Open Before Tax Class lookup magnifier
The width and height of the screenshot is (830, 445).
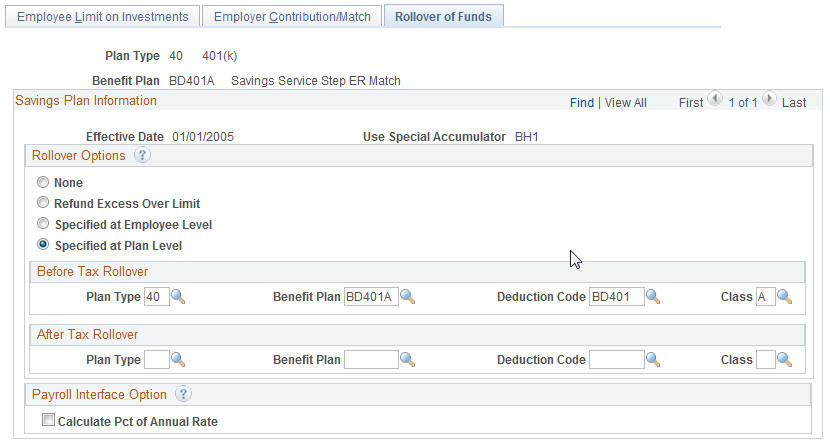tap(784, 297)
